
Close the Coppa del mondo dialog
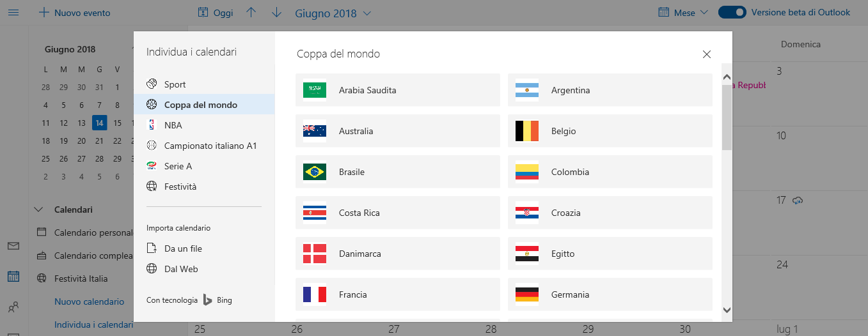pyautogui.click(x=707, y=54)
